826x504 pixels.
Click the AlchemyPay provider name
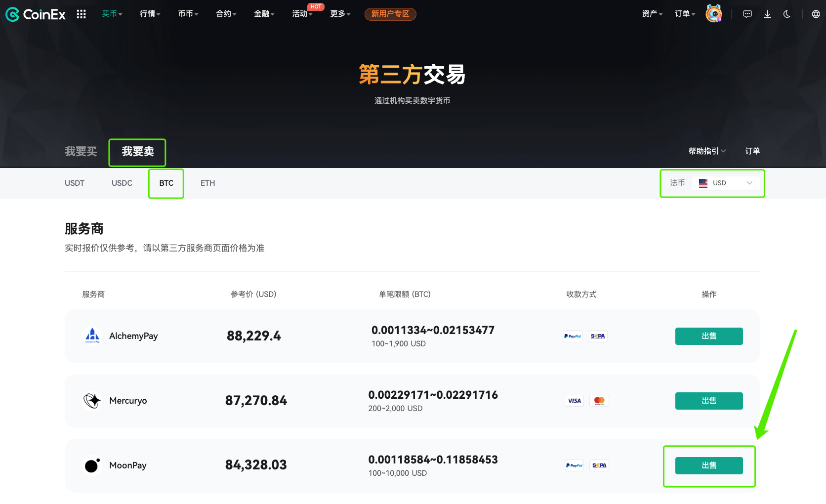click(x=133, y=336)
